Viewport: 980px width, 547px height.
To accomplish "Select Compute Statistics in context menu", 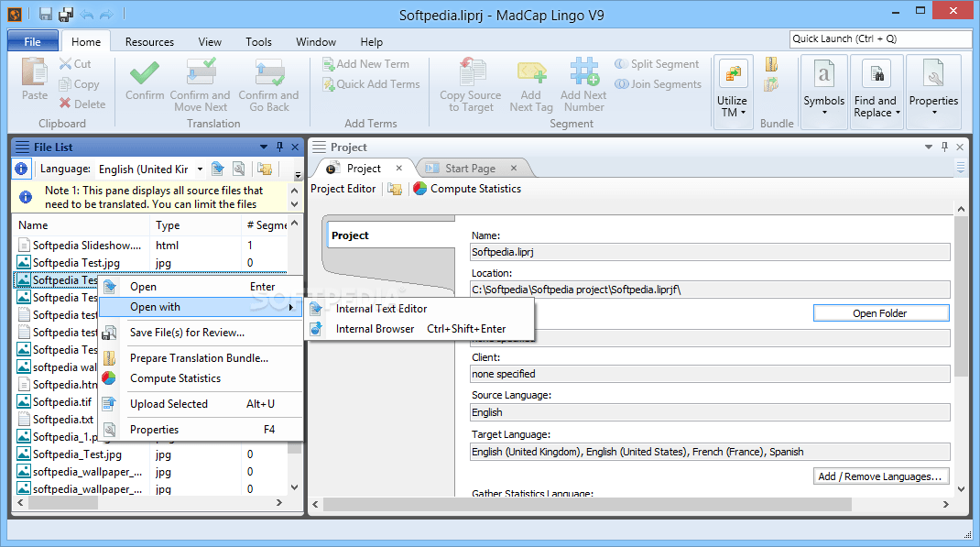I will pyautogui.click(x=201, y=378).
